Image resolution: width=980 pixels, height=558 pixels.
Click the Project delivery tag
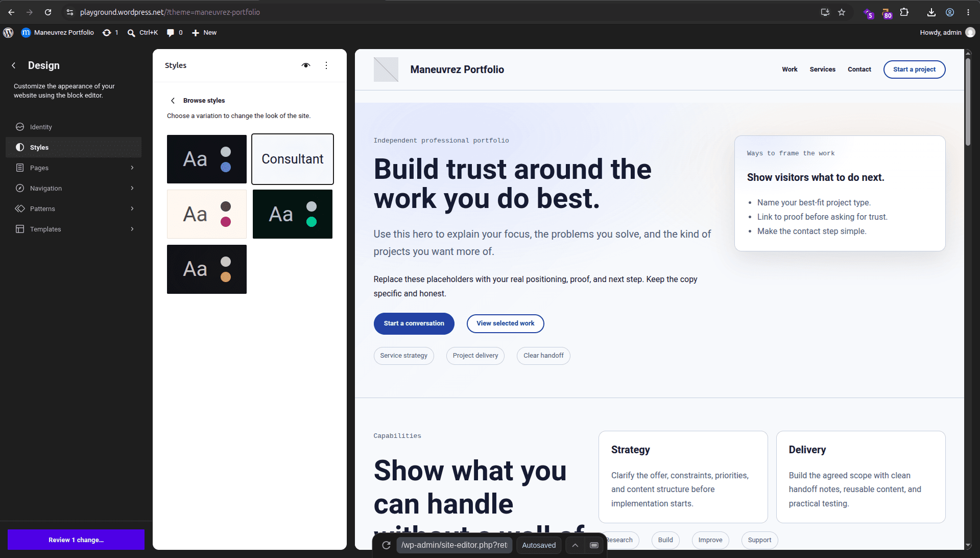pyautogui.click(x=475, y=356)
